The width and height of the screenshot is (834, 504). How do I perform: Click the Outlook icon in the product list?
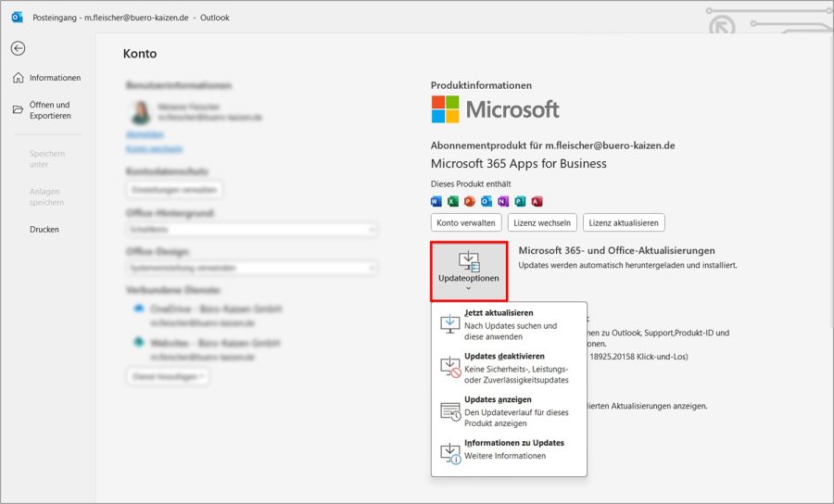pos(486,201)
